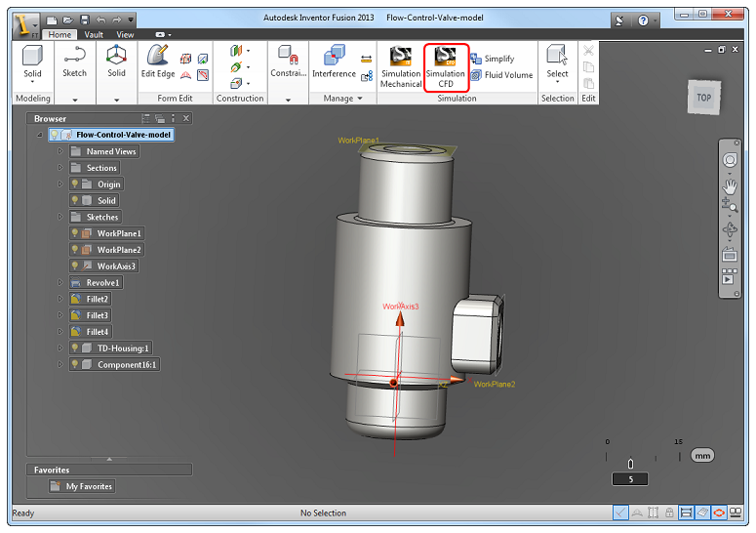Save the model with the floppy icon

tap(84, 20)
